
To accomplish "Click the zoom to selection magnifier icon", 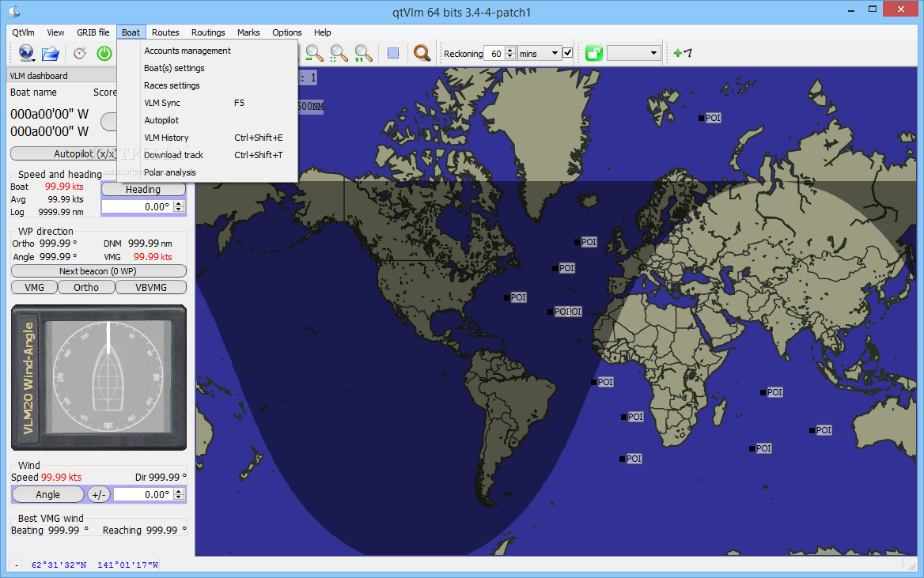I will [339, 53].
